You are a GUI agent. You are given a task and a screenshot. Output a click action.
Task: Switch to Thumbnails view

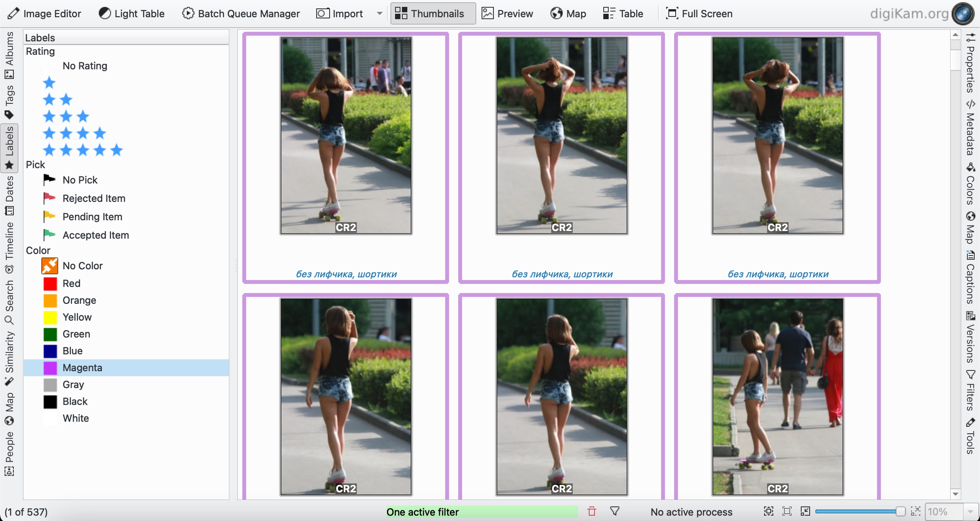433,14
